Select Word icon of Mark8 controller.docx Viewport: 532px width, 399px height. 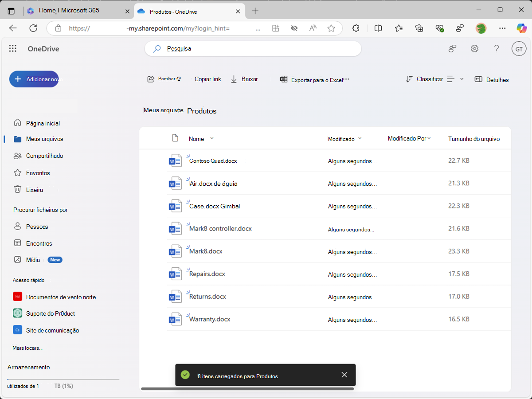176,228
